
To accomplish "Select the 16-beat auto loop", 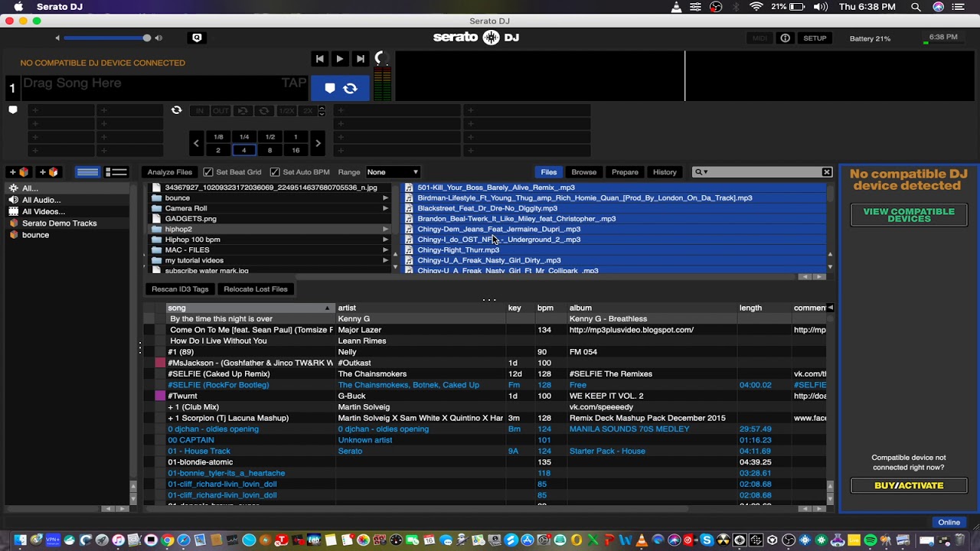I will click(296, 150).
